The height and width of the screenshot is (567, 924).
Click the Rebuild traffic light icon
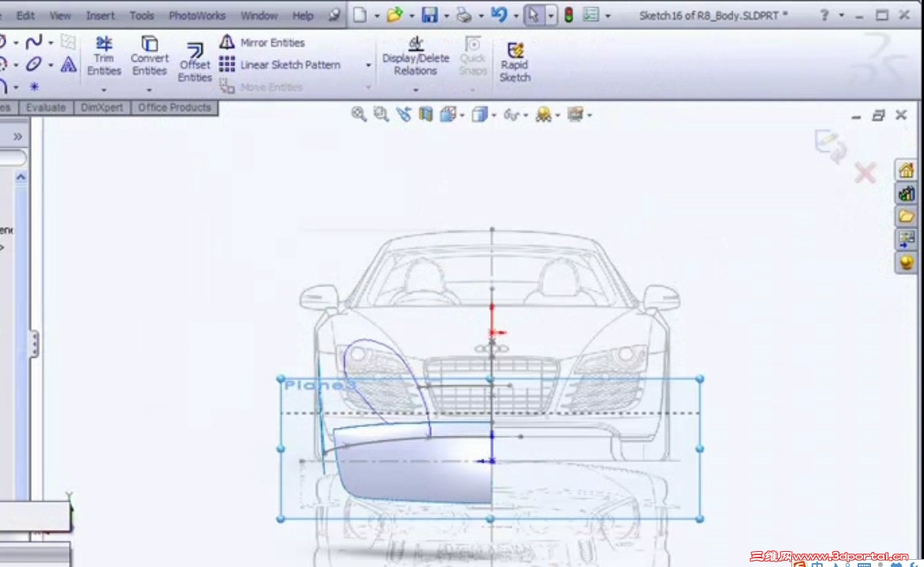(x=569, y=15)
